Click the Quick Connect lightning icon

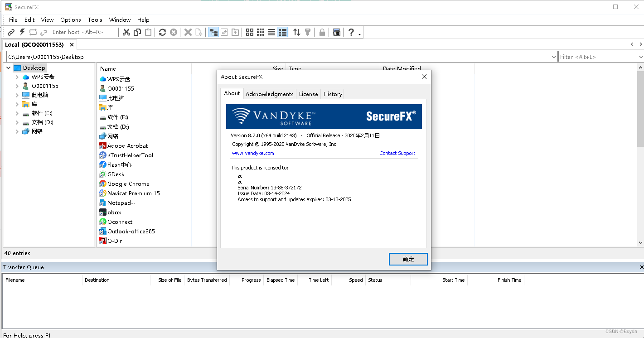(x=22, y=32)
